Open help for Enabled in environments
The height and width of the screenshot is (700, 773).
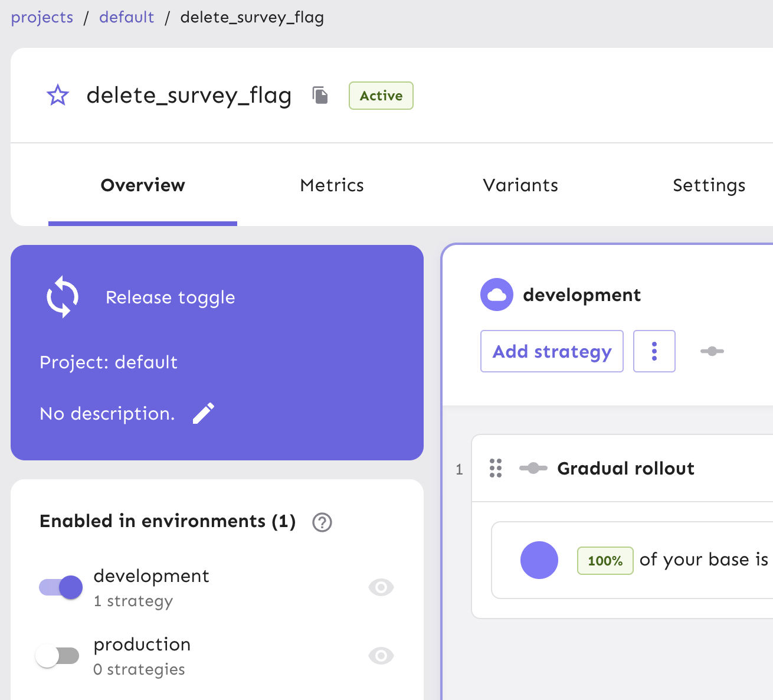click(x=322, y=522)
